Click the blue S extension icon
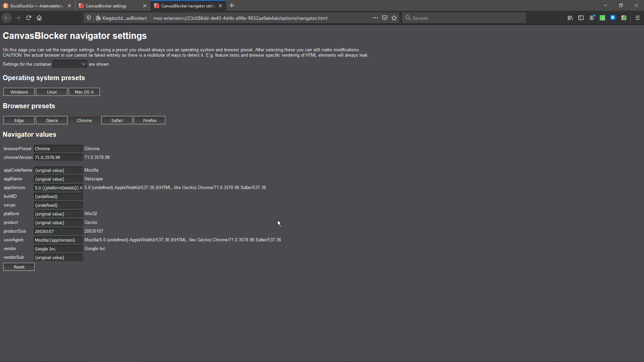 tap(613, 18)
